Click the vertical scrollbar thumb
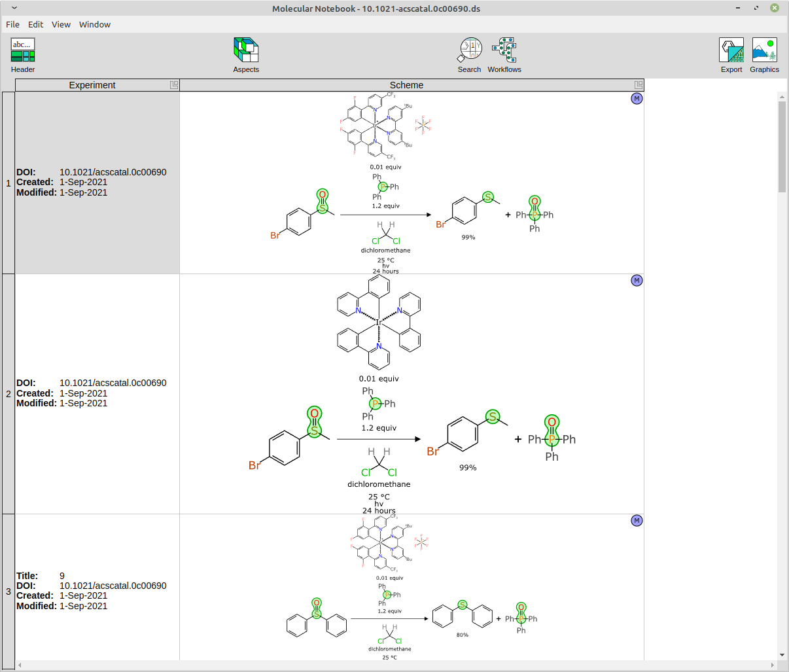This screenshot has height=672, width=789. 782,147
